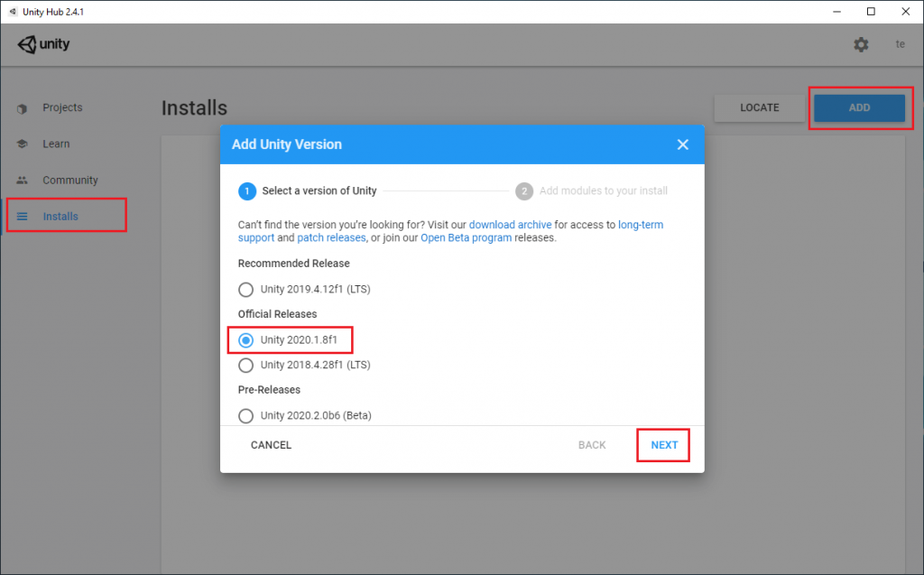Click the Add Unity Version dialog title

coord(286,144)
